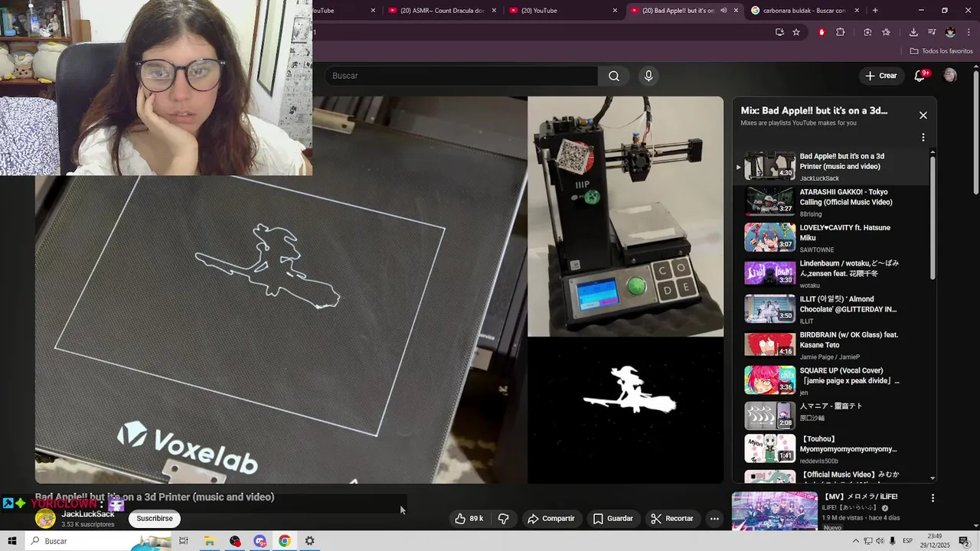980x551 pixels.
Task: Click the Recortar clip button
Action: point(671,519)
